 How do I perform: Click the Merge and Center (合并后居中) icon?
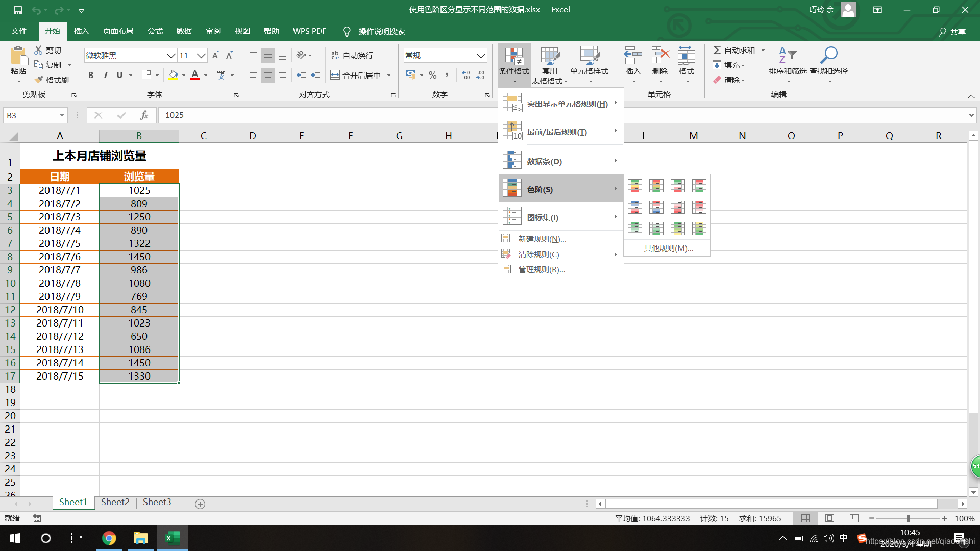click(x=335, y=75)
